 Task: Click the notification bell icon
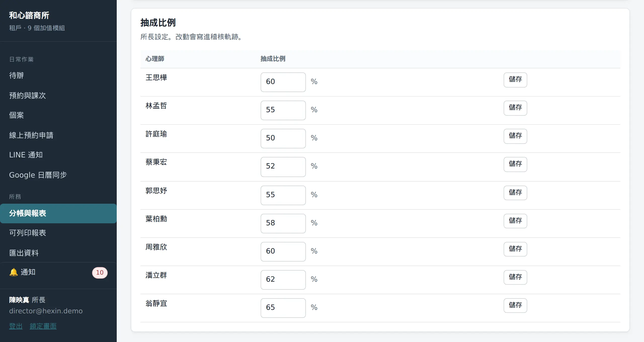point(14,272)
